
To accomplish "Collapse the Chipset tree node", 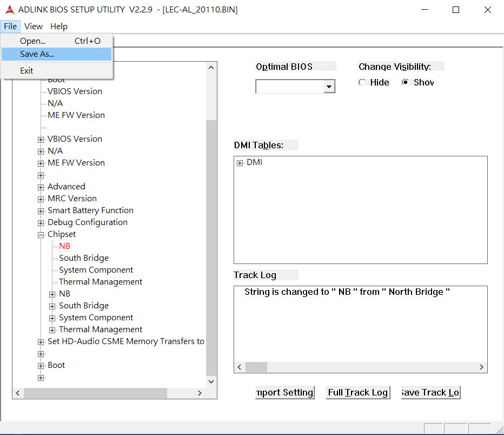I will [41, 235].
